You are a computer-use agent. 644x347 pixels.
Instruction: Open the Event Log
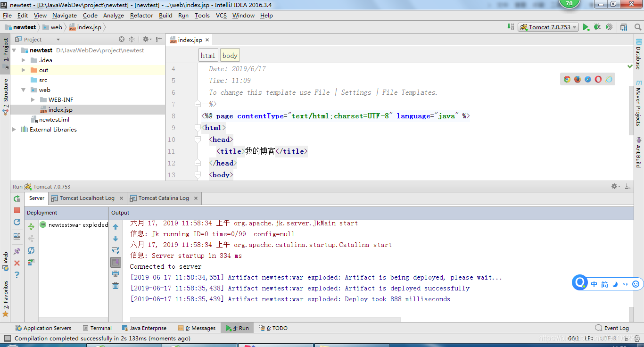[612, 328]
